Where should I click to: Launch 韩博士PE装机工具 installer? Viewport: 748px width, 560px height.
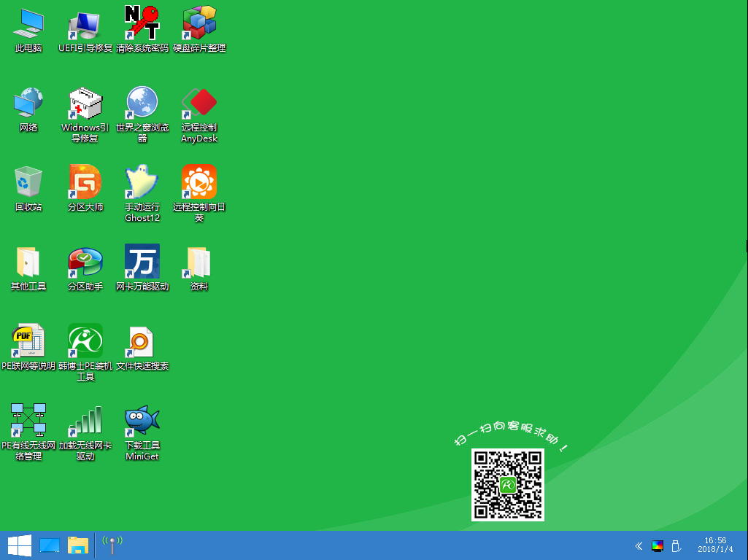click(85, 341)
